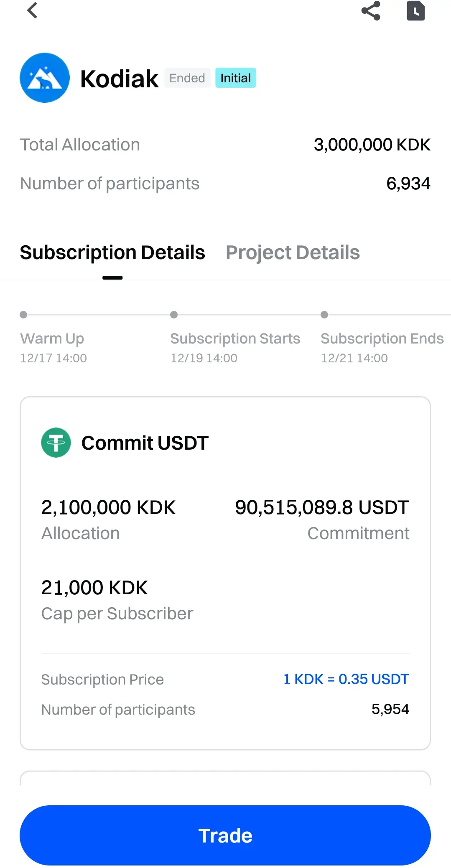This screenshot has height=868, width=451.
Task: Tap the back arrow icon
Action: coord(32,10)
